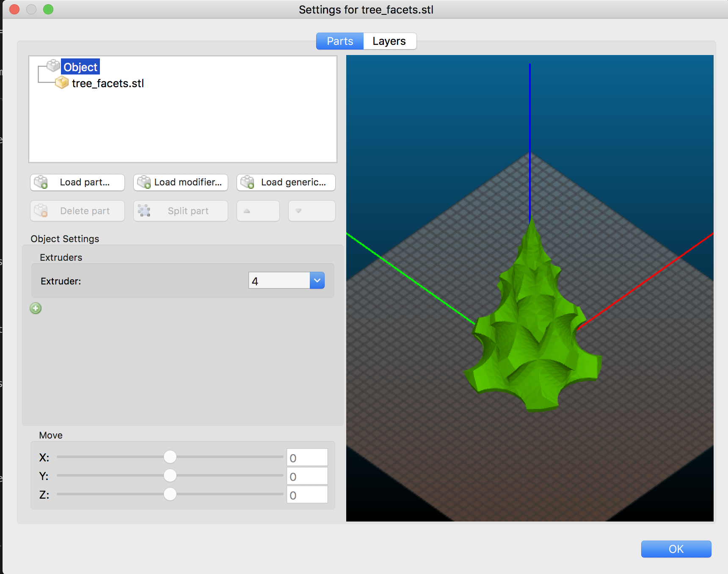Click the yellow cube icon beside tree_facets.stl
The width and height of the screenshot is (728, 574).
point(62,83)
